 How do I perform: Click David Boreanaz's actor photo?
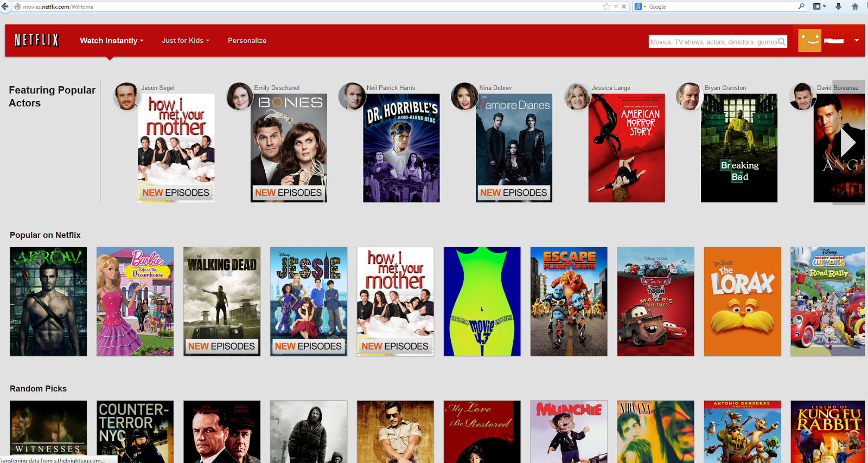(802, 97)
